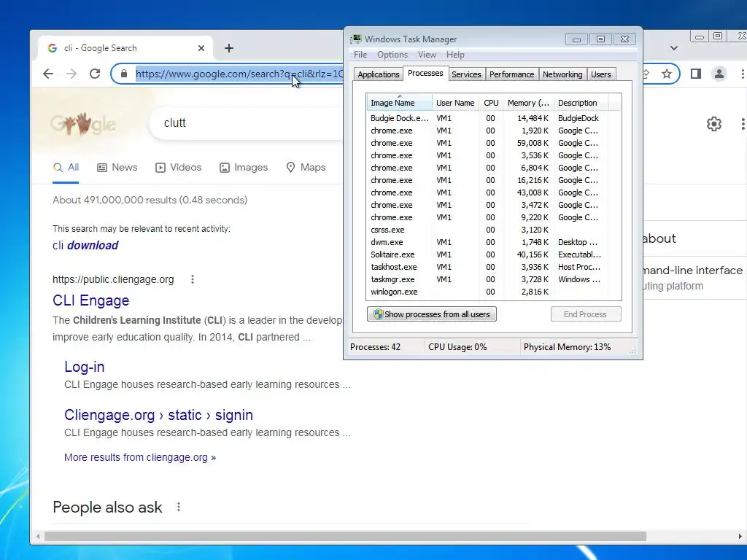Go back in Chrome with the back arrow

click(x=48, y=74)
